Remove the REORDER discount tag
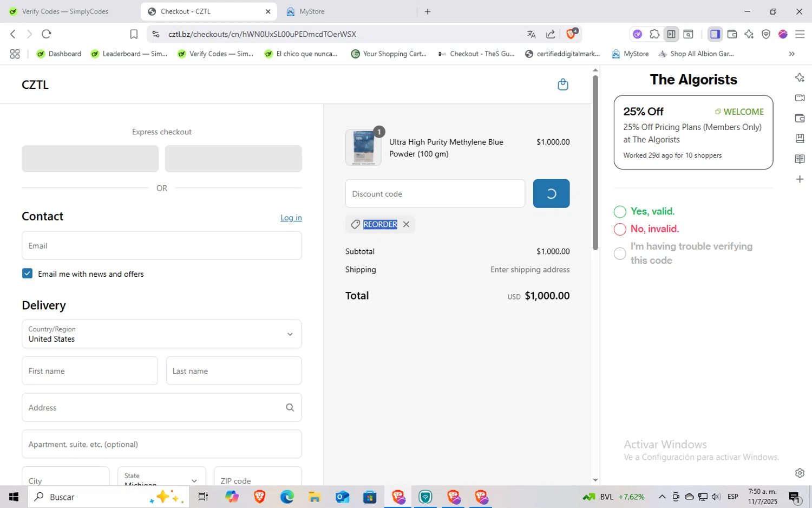 pos(406,224)
